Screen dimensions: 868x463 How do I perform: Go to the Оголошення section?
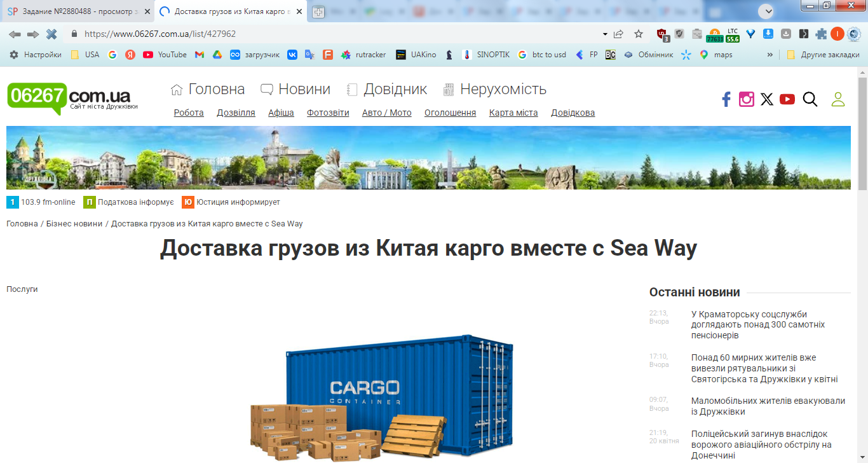(451, 113)
